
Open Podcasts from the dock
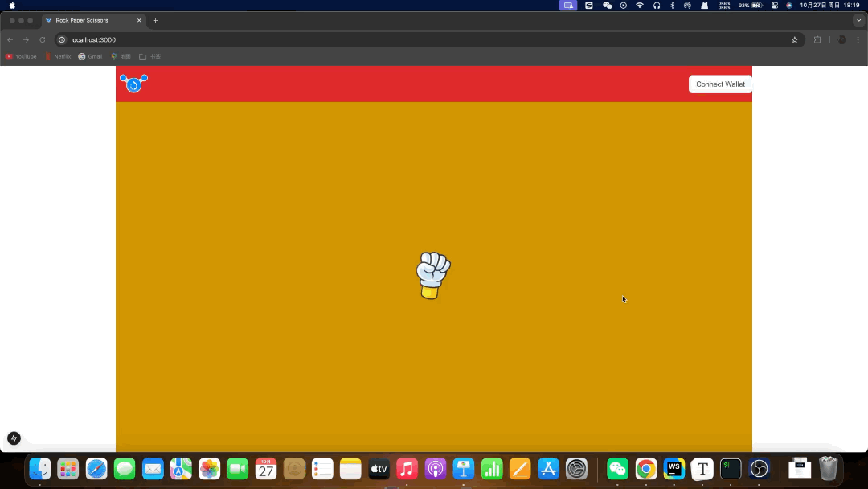point(436,469)
